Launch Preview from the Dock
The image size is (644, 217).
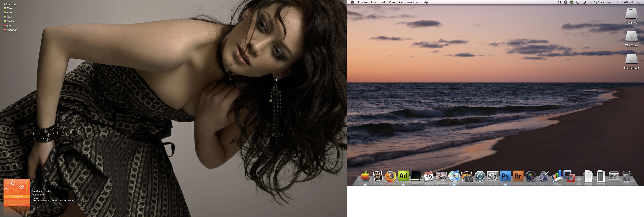(x=442, y=176)
